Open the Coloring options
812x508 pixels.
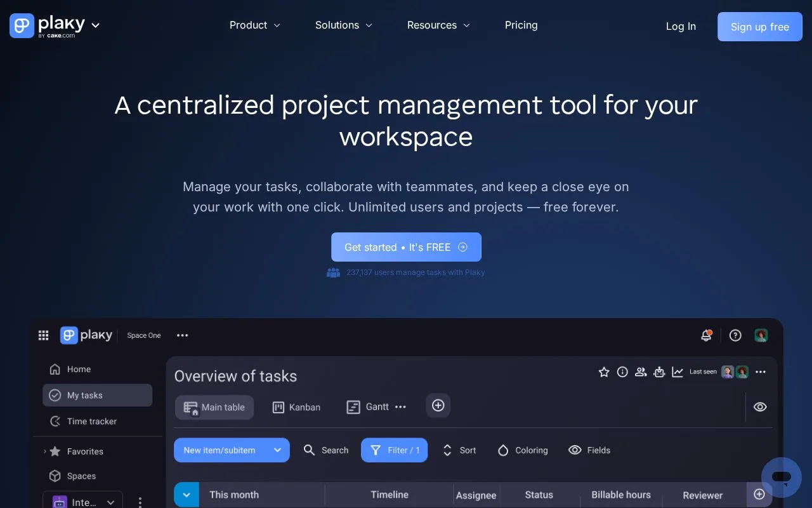(523, 450)
